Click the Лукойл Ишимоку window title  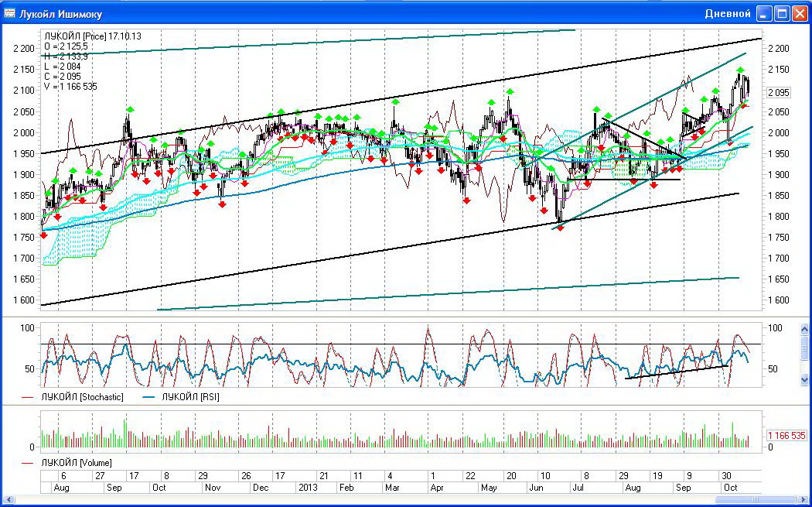[60, 14]
